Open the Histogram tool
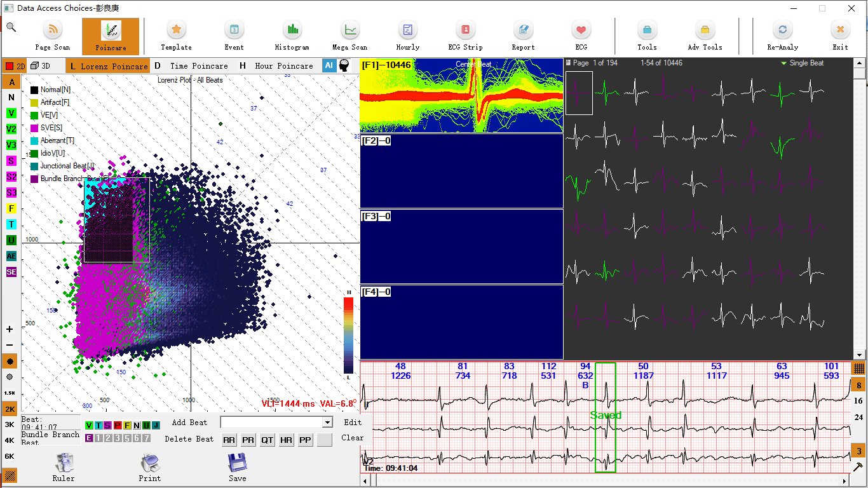 (292, 36)
